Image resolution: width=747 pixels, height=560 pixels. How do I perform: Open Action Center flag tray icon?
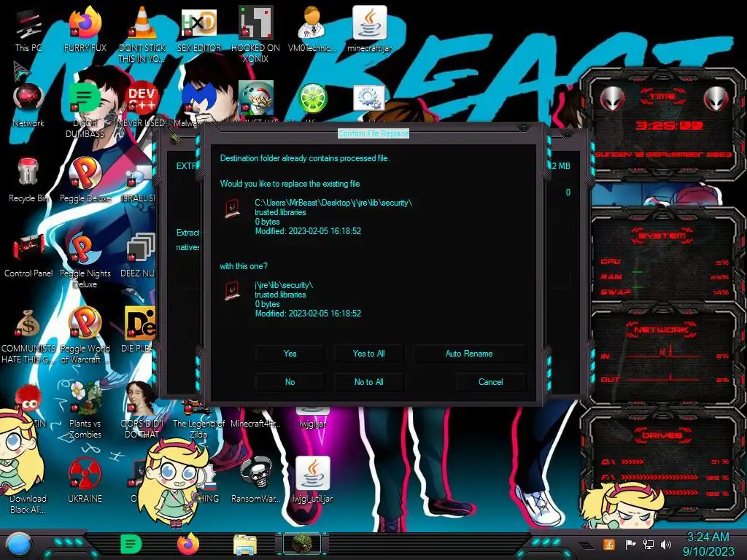tap(631, 544)
